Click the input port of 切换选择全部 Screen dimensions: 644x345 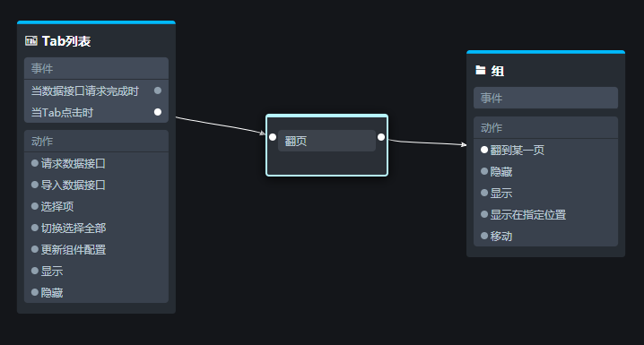[x=35, y=228]
